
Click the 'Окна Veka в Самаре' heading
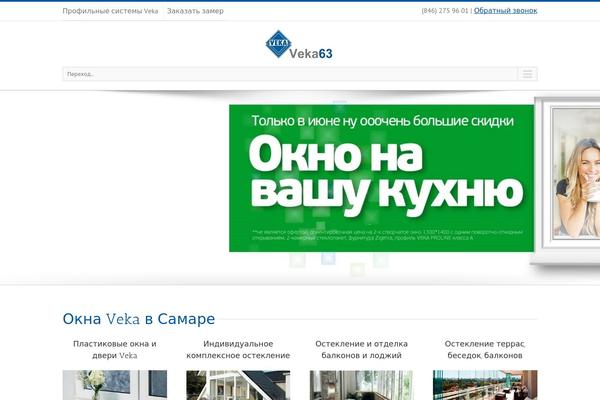[x=139, y=319]
